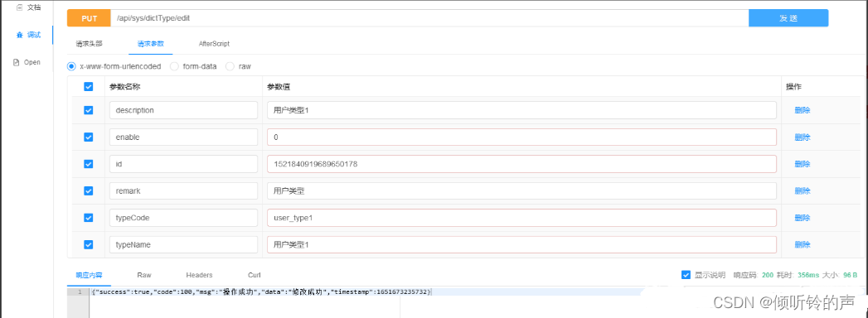
Task: Uncheck the description parameter checkbox
Action: tap(88, 110)
